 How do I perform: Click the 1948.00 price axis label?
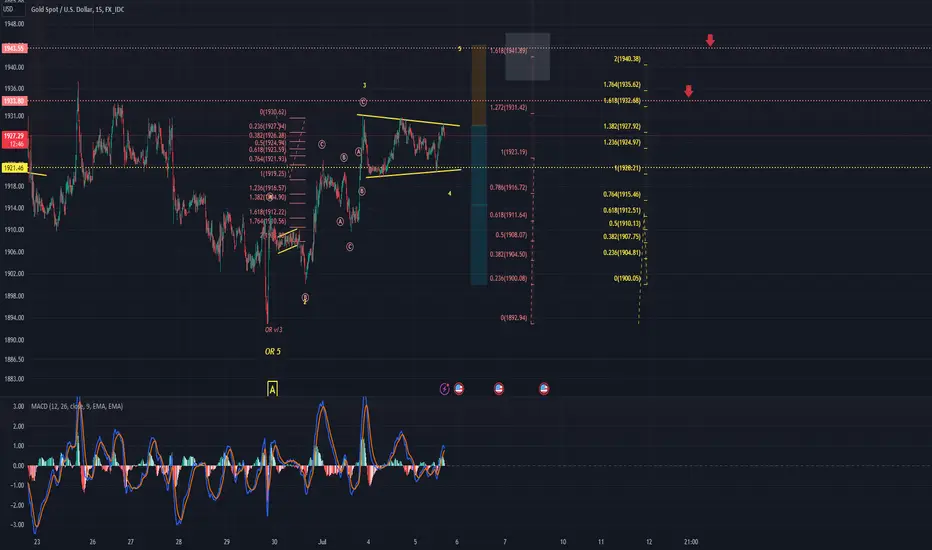[x=14, y=24]
